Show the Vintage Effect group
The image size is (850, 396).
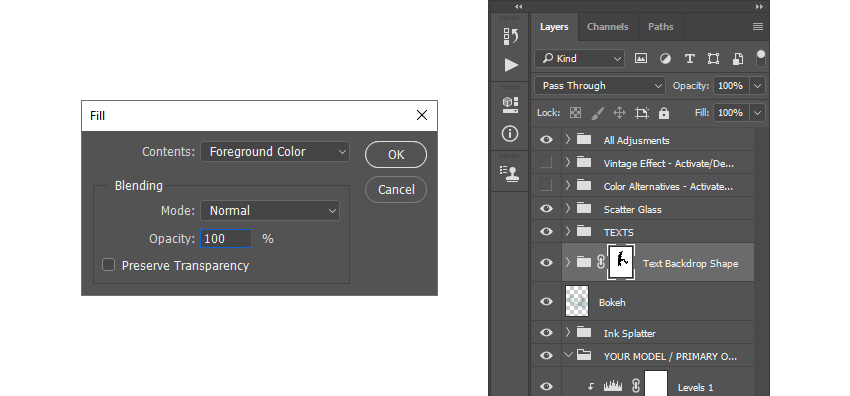tap(546, 163)
